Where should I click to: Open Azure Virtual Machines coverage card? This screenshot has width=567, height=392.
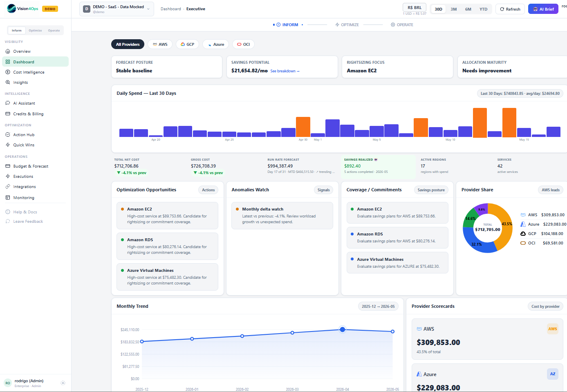[x=397, y=263]
